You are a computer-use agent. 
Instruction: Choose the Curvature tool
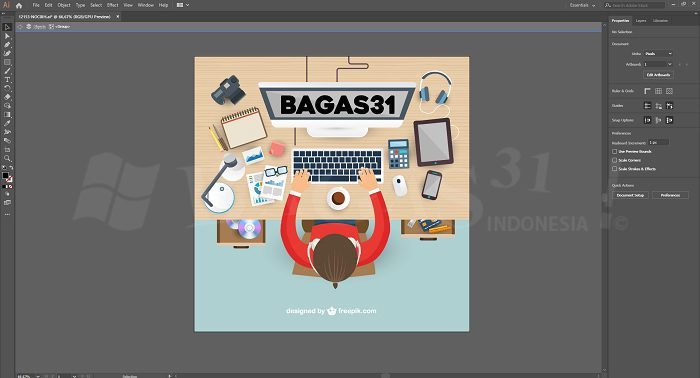[7, 54]
